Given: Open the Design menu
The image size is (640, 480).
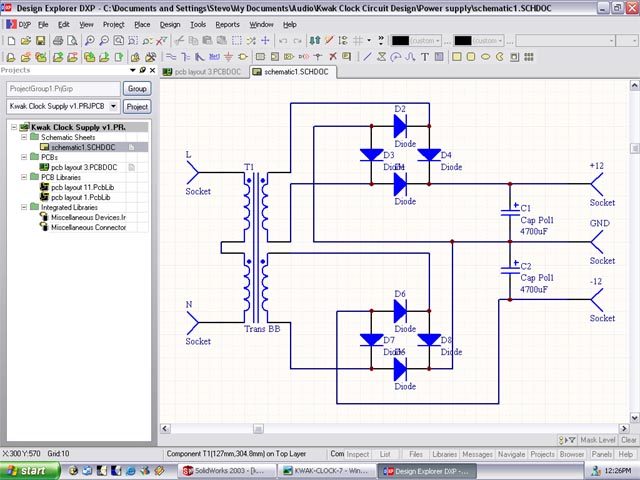Looking at the screenshot, I should [x=170, y=24].
